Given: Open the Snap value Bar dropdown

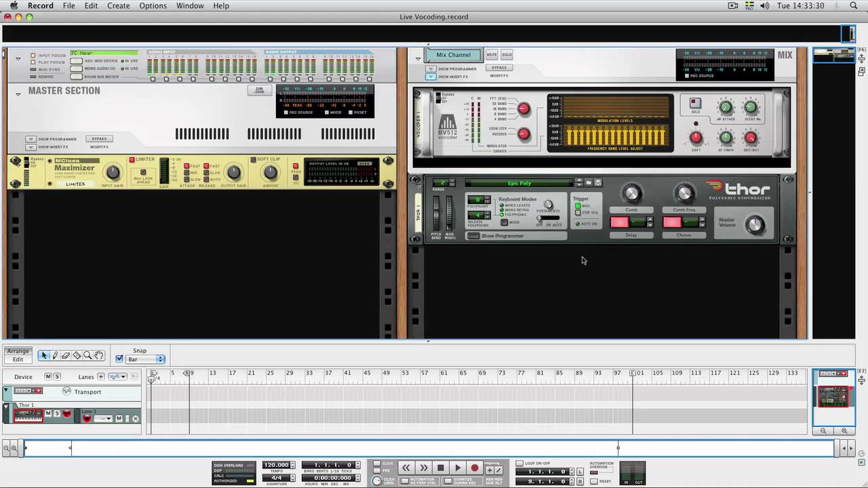Looking at the screenshot, I should click(146, 359).
